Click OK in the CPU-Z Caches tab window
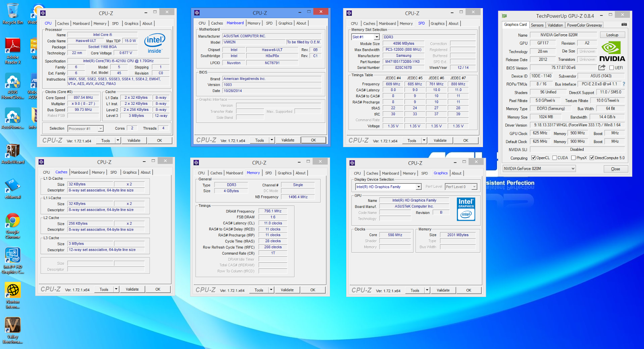This screenshot has height=349, width=644. pyautogui.click(x=158, y=289)
